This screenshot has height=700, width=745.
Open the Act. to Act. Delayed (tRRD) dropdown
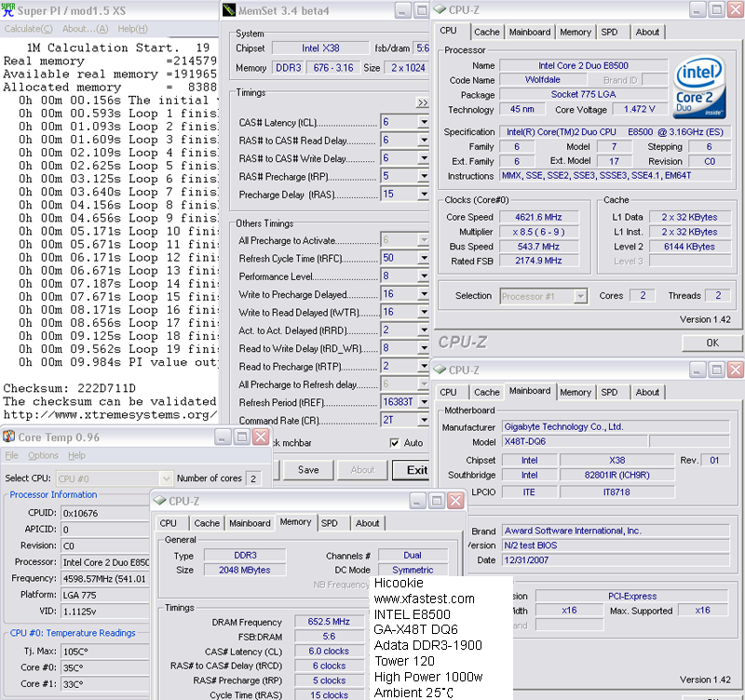pos(424,330)
